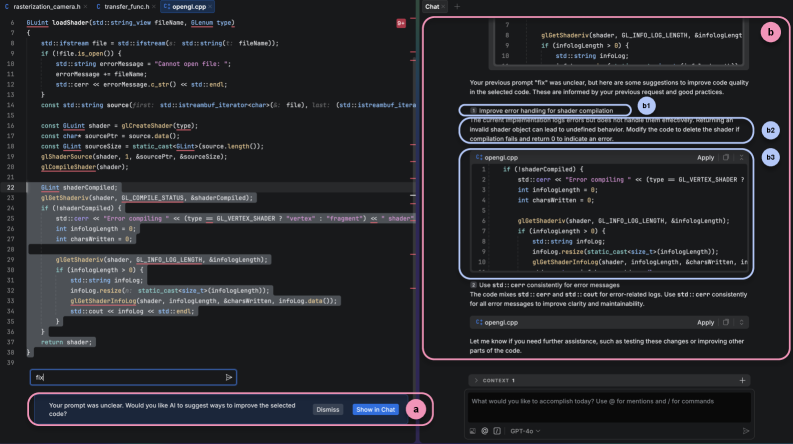Dismiss the unclear prompt notification
Screen dimensions: 793x444
[x=327, y=409]
